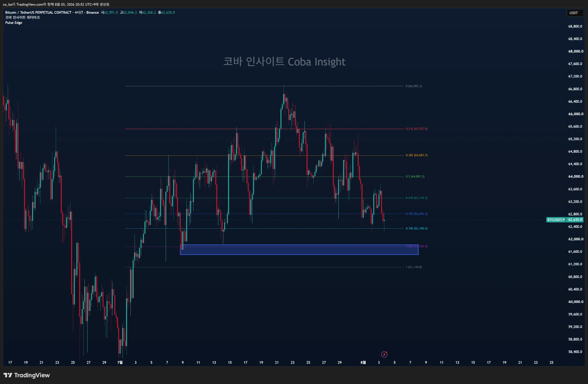Click the 62,000.0 price axis label
This screenshot has width=588, height=384.
(576, 239)
